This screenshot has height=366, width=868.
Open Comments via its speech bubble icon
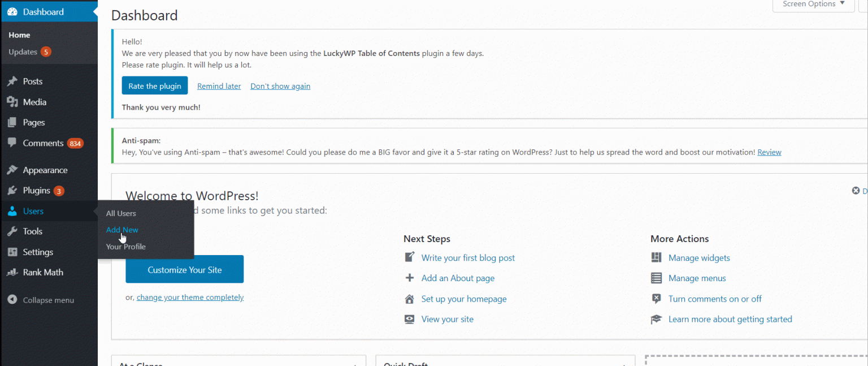click(x=12, y=143)
